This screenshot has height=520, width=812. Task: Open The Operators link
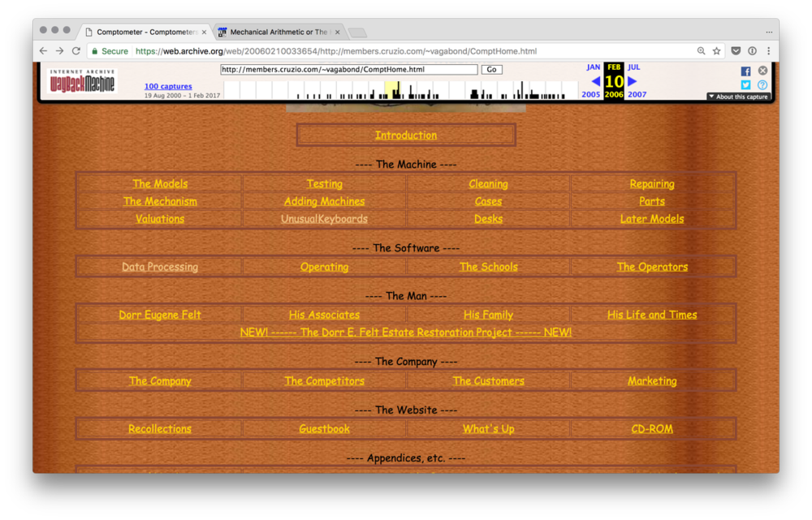click(x=652, y=267)
